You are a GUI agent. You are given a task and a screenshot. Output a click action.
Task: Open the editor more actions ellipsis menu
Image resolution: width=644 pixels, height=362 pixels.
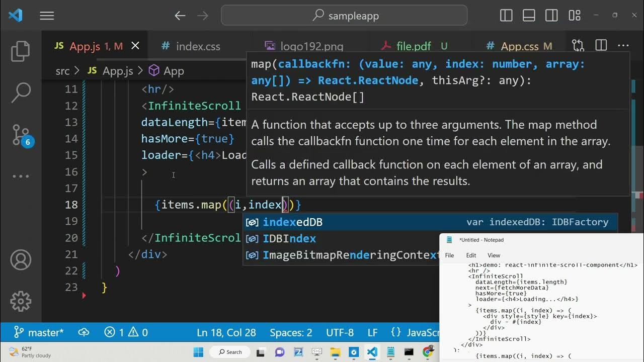point(623,46)
